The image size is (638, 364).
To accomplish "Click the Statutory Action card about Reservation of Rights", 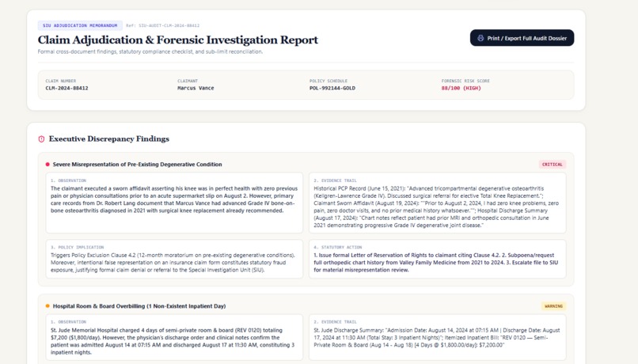I will pos(438,259).
